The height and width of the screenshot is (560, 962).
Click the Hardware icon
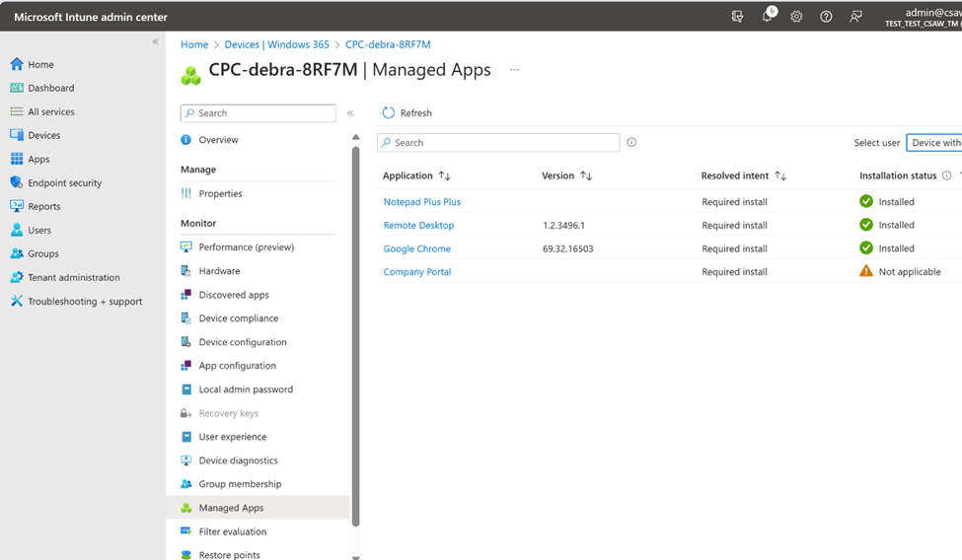pyautogui.click(x=185, y=270)
